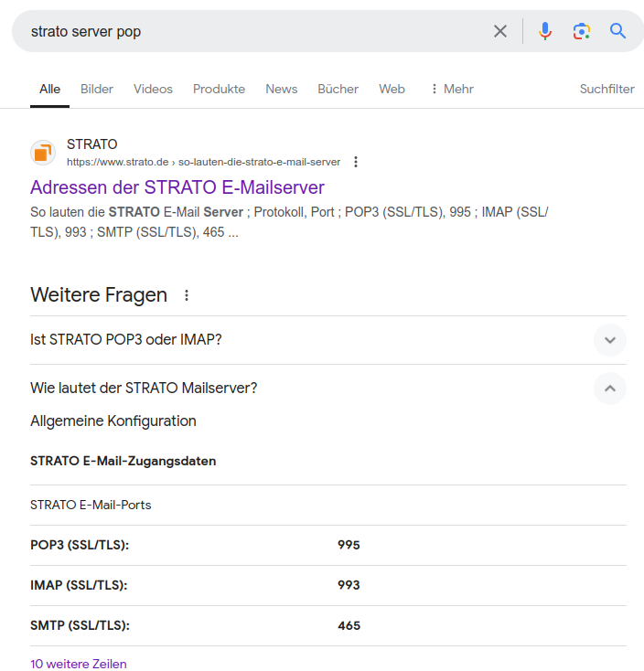Click the magnifying glass search icon

pos(618,31)
